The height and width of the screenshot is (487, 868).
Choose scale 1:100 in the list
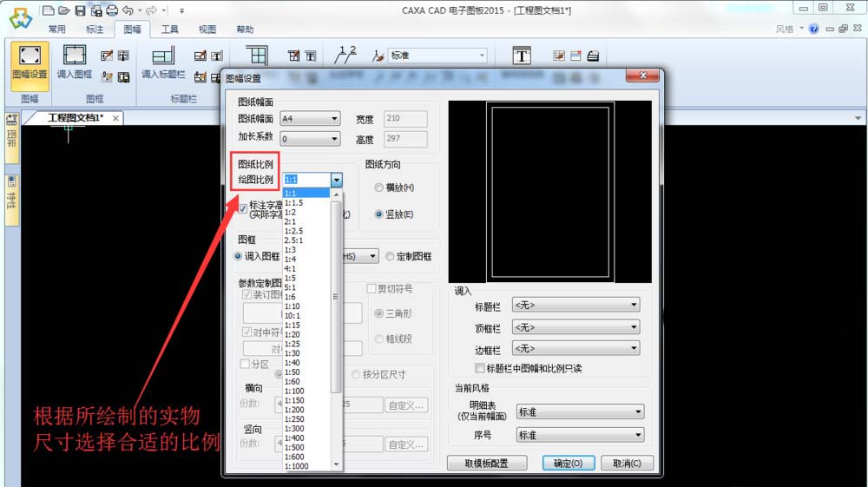(307, 392)
